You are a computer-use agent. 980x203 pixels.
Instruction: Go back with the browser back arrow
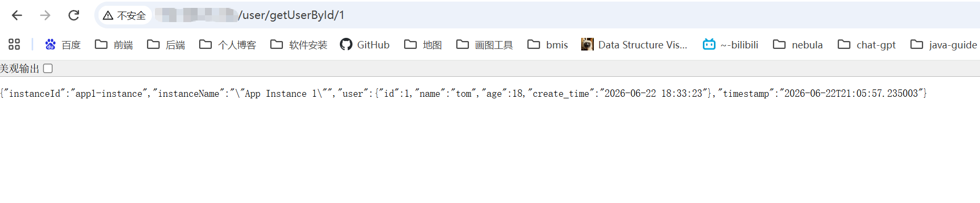pyautogui.click(x=17, y=15)
